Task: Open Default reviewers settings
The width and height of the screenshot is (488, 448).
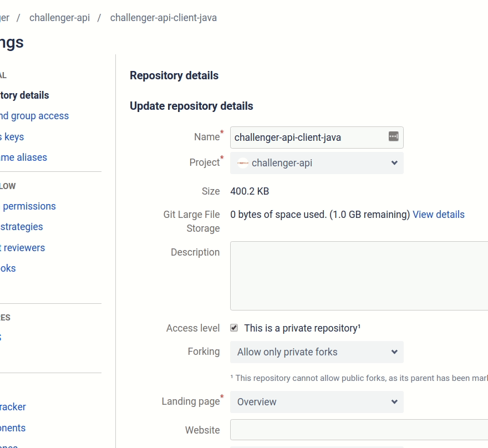Action: click(23, 248)
